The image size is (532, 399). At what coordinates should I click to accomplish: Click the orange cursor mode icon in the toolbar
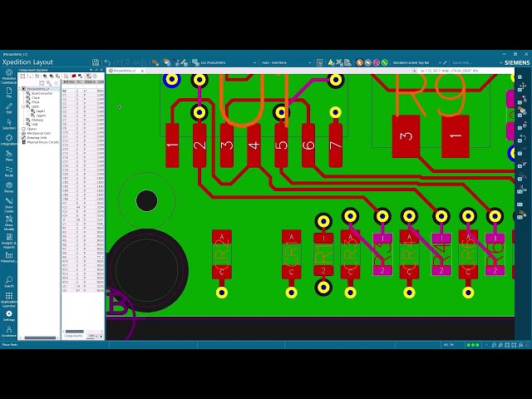pos(360,62)
